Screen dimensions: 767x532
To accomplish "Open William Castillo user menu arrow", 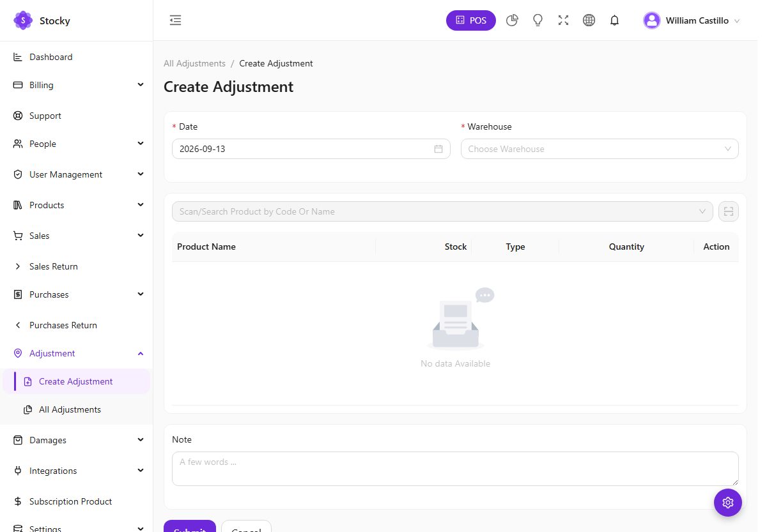I will click(x=737, y=21).
